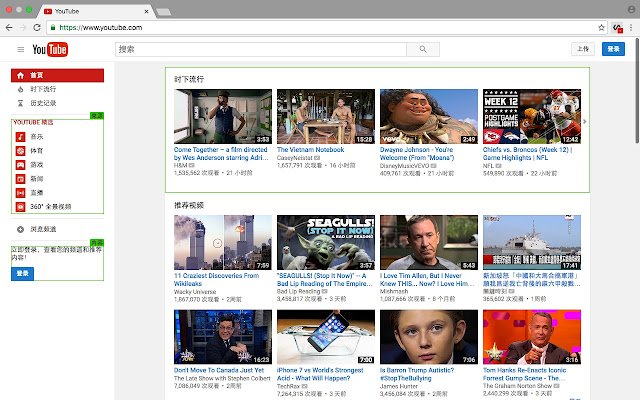Open a new browser tab
This screenshot has width=640, height=400.
coord(164,12)
